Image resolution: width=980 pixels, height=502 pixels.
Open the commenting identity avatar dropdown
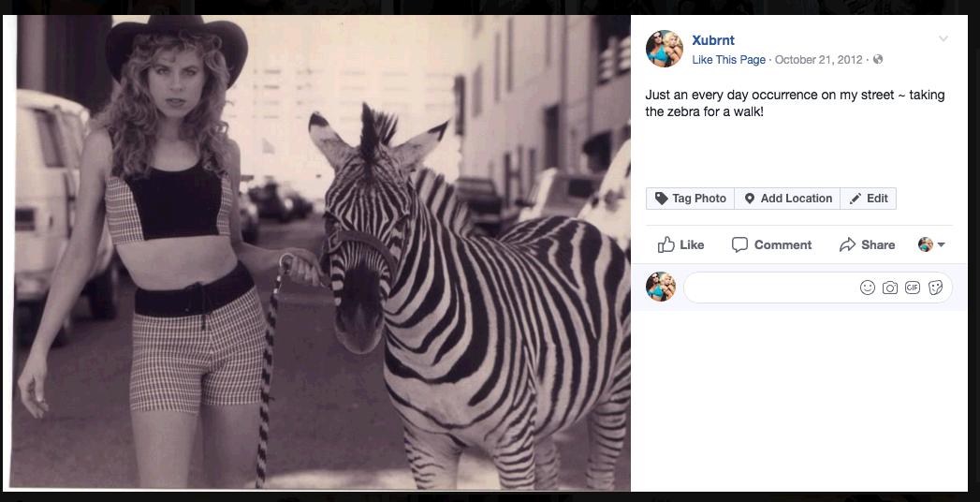click(x=930, y=244)
